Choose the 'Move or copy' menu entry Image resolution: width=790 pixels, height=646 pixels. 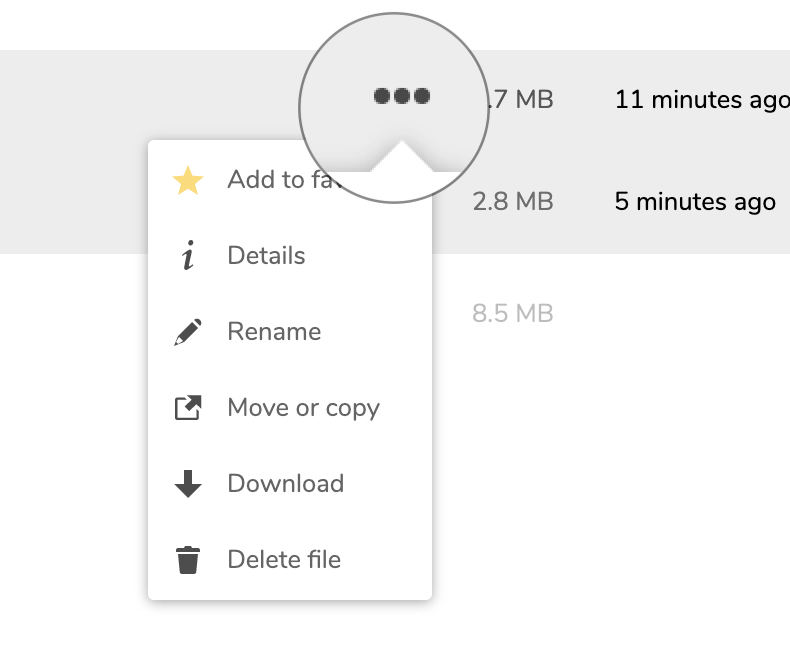303,408
